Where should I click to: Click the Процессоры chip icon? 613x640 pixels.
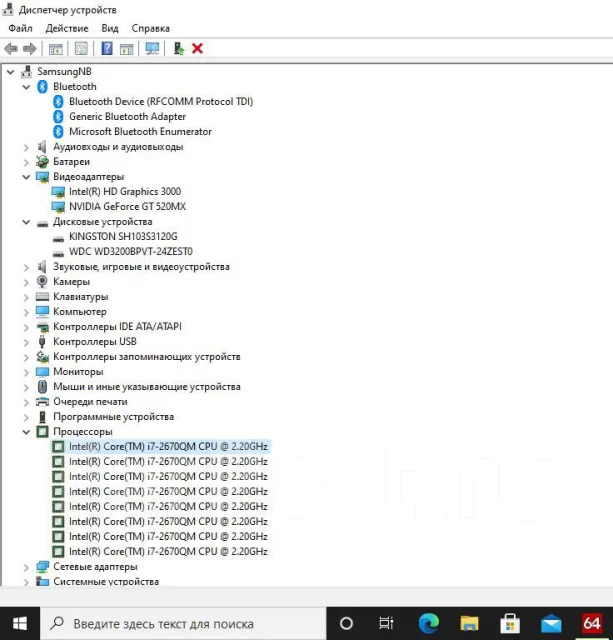[x=42, y=432]
